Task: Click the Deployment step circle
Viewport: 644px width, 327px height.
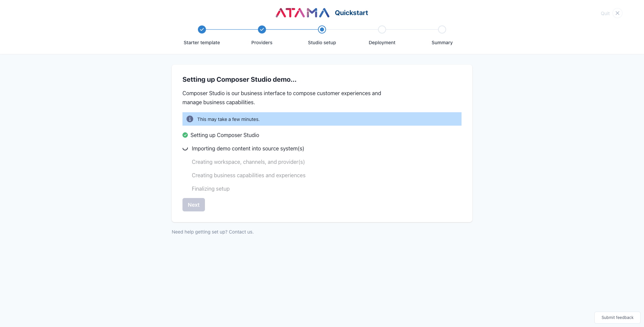Action: (x=382, y=29)
